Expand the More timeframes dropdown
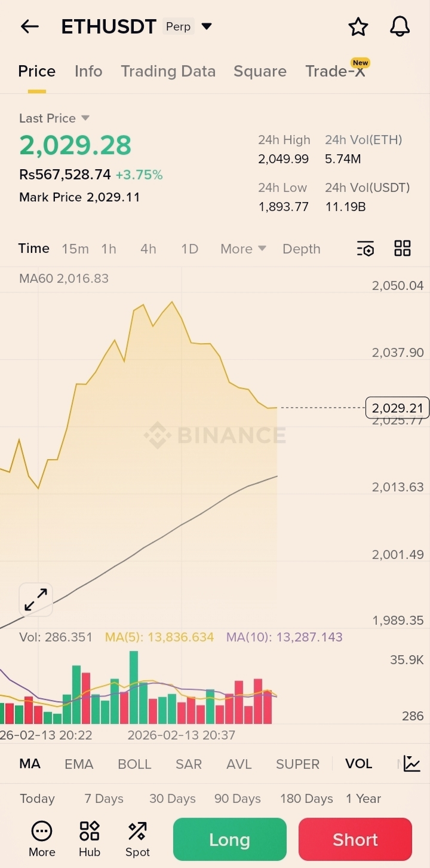The width and height of the screenshot is (430, 868). click(243, 249)
